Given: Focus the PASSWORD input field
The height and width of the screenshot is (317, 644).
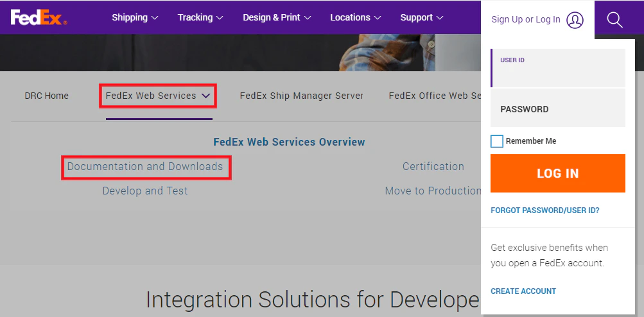Looking at the screenshot, I should pyautogui.click(x=558, y=109).
